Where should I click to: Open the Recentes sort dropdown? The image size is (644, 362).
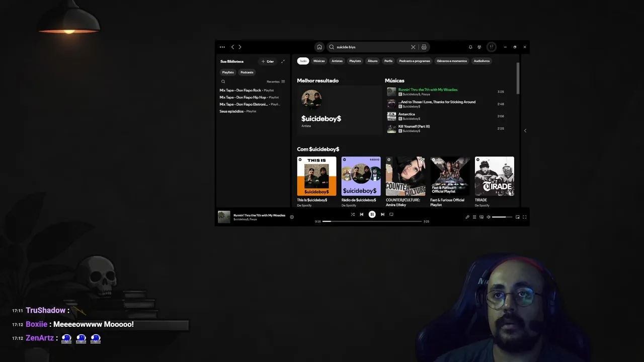click(x=276, y=81)
